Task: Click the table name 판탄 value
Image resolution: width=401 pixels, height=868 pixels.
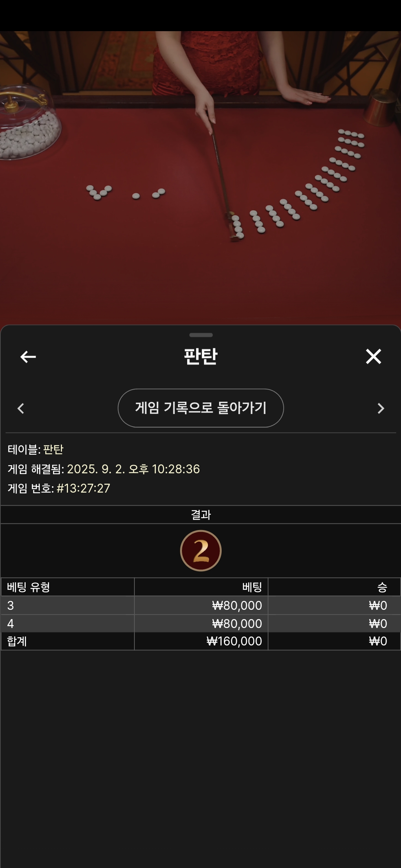Action: pyautogui.click(x=53, y=450)
